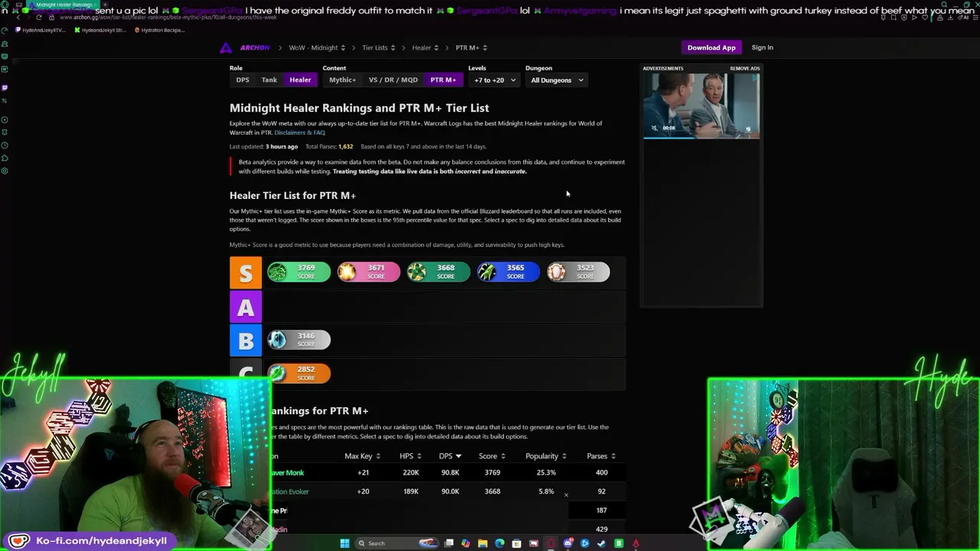Screen dimensions: 980x551
Task: Open the browser sidebar settings gear
Action: click(5, 171)
